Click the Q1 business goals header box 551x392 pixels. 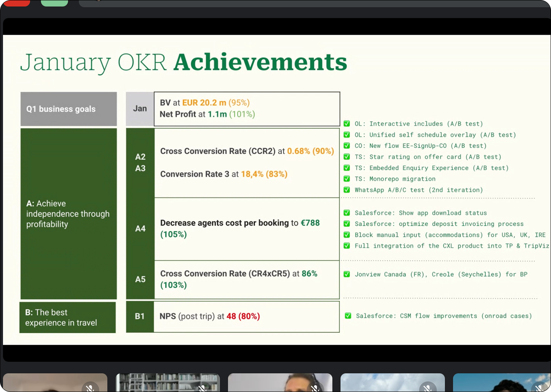pos(69,109)
